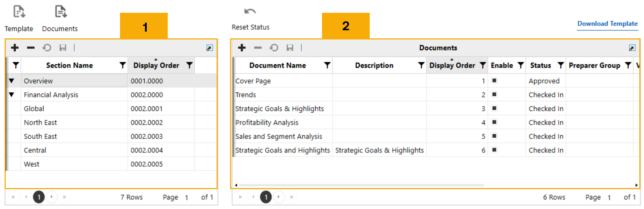Add a new row in the Documents grid
644x209 pixels.
coord(242,48)
